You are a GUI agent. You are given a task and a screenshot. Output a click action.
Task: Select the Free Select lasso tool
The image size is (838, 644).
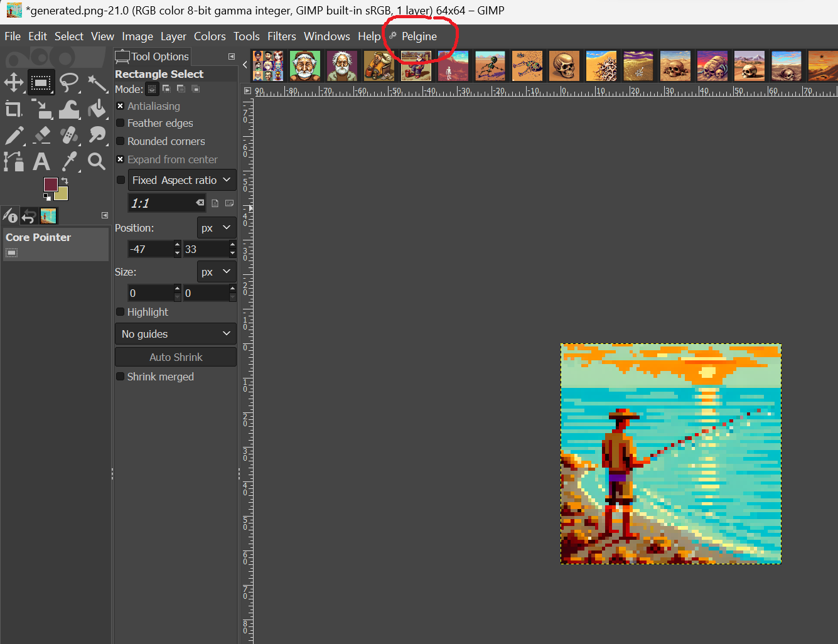[69, 83]
